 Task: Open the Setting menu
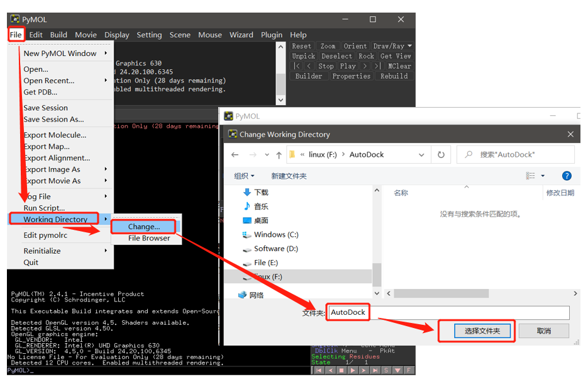[x=149, y=35]
